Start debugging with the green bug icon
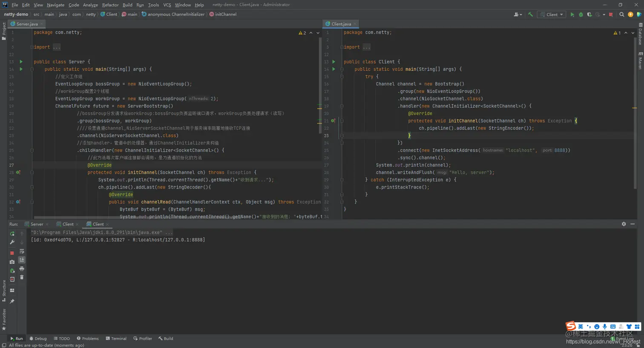 [581, 14]
